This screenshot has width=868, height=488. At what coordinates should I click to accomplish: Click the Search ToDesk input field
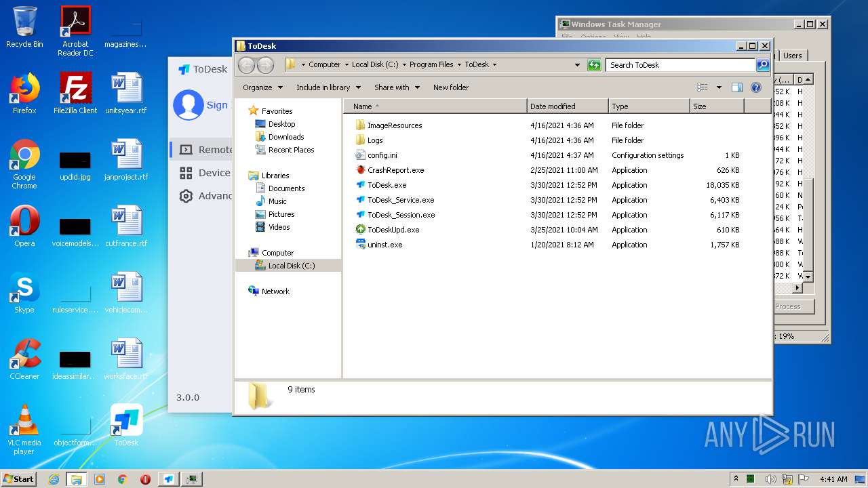(680, 65)
